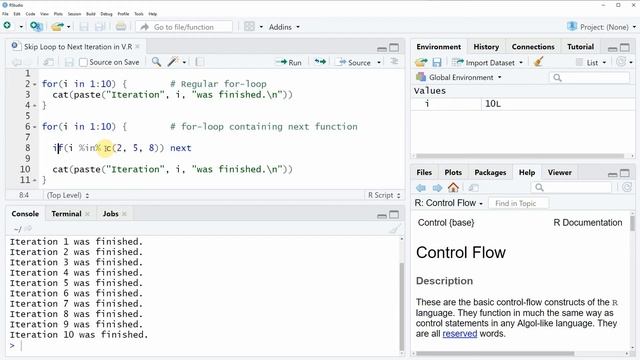The image size is (640, 360).
Task: Show help in new window icon
Action: [x=473, y=188]
